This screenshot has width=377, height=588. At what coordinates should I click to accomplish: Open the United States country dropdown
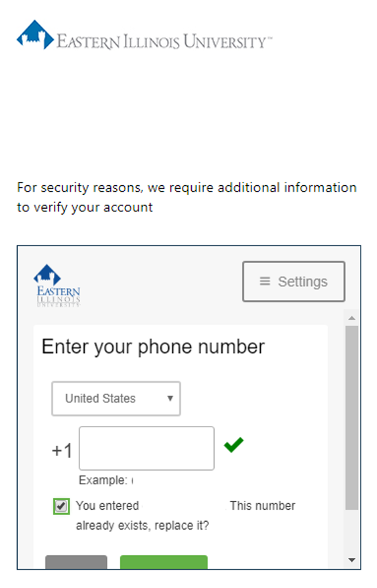point(116,398)
